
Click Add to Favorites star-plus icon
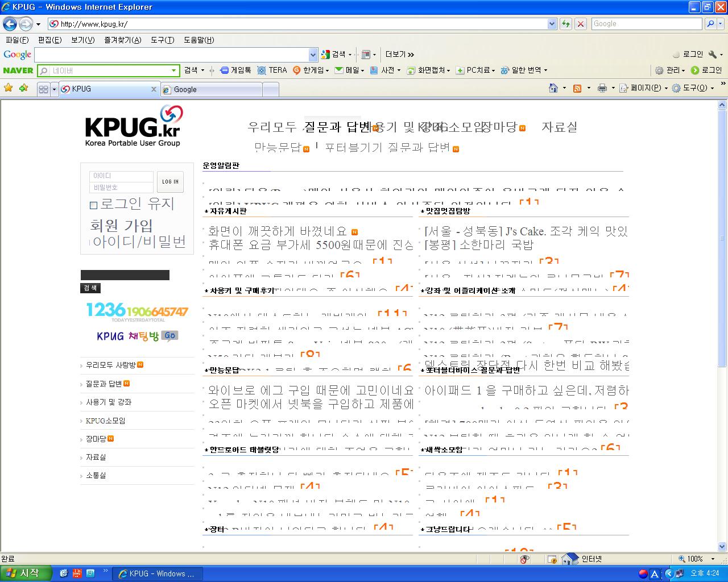23,88
